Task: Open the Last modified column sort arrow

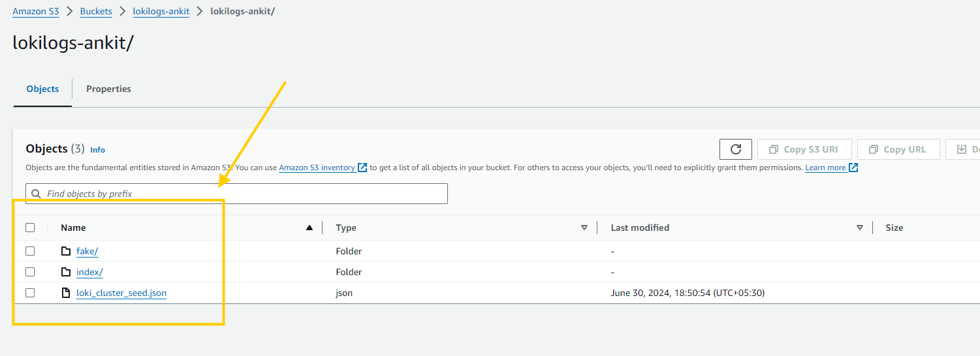Action: click(x=860, y=228)
